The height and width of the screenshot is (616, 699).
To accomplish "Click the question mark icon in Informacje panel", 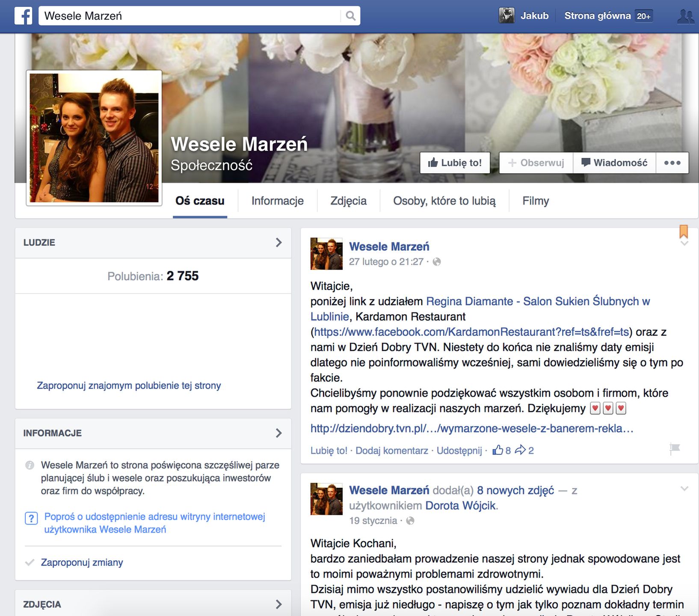I will tap(31, 518).
